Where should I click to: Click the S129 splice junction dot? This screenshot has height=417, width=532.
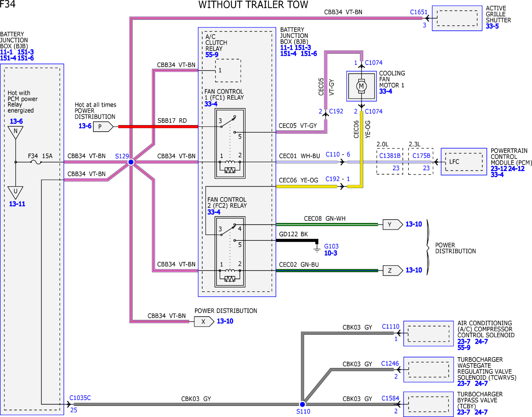tap(131, 162)
